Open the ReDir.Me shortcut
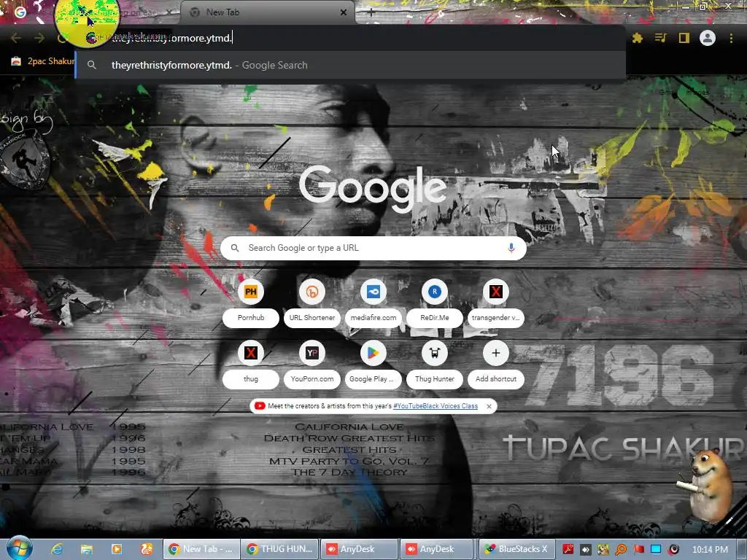747x560 pixels. click(435, 303)
